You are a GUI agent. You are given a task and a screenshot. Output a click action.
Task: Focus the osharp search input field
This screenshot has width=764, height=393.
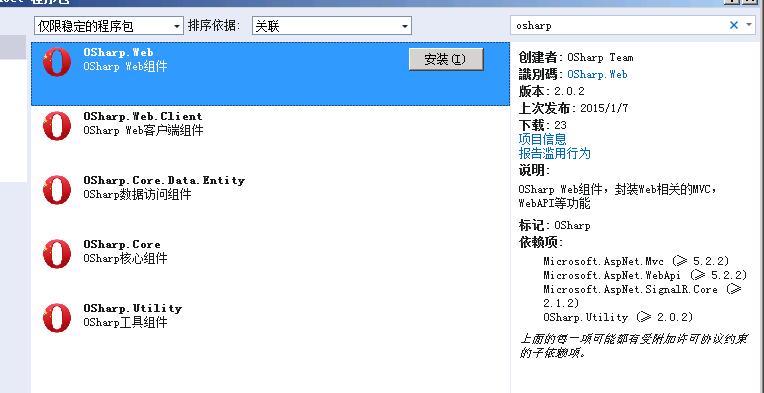tap(619, 26)
